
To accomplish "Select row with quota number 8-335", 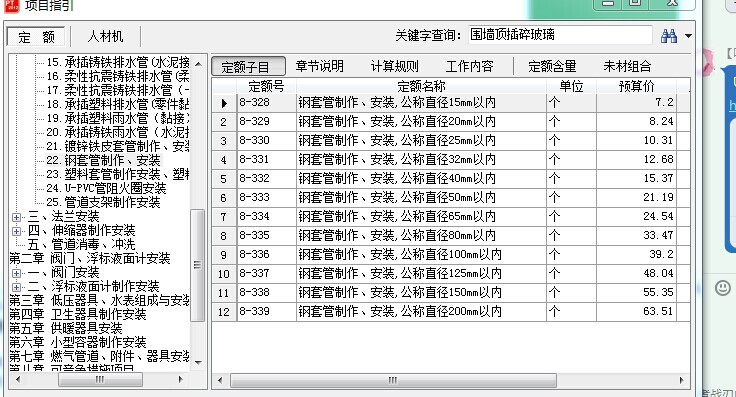I will [451, 236].
